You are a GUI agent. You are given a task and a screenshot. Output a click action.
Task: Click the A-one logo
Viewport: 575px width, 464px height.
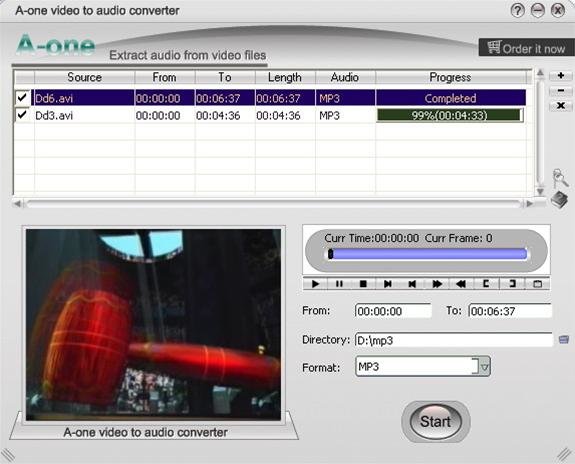click(x=55, y=45)
